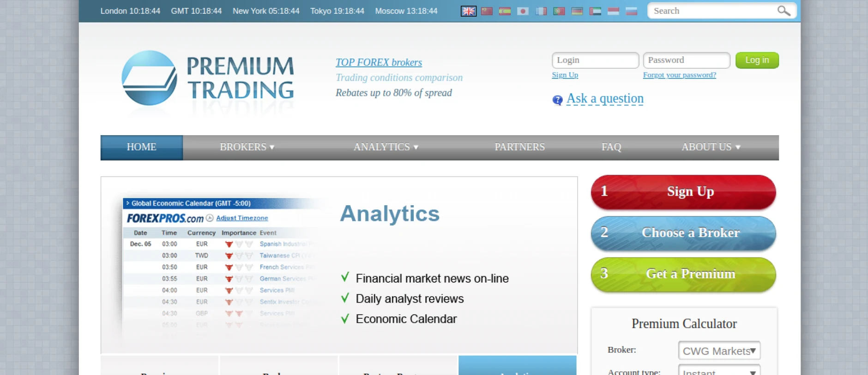
Task: Open the FAQ menu item
Action: (x=611, y=147)
